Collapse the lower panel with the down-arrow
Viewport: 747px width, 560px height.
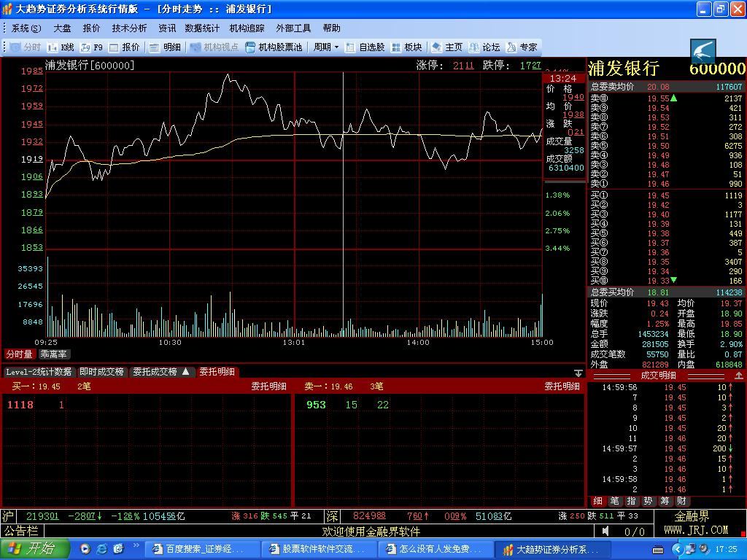click(578, 373)
